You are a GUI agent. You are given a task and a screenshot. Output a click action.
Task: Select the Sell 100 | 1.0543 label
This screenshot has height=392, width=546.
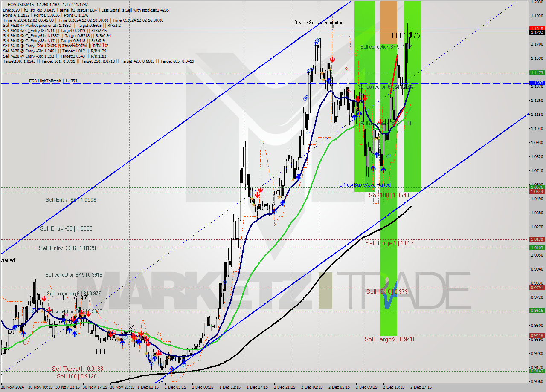pyautogui.click(x=389, y=195)
